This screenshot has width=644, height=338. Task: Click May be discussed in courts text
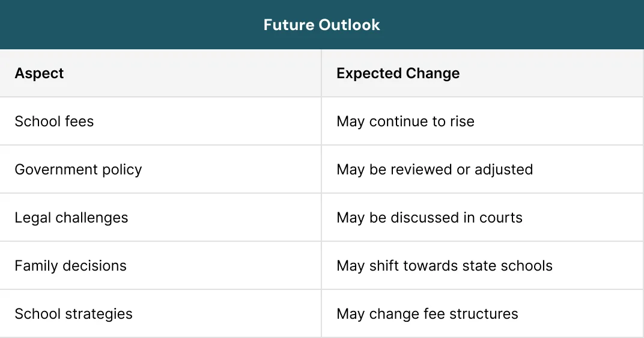click(430, 218)
